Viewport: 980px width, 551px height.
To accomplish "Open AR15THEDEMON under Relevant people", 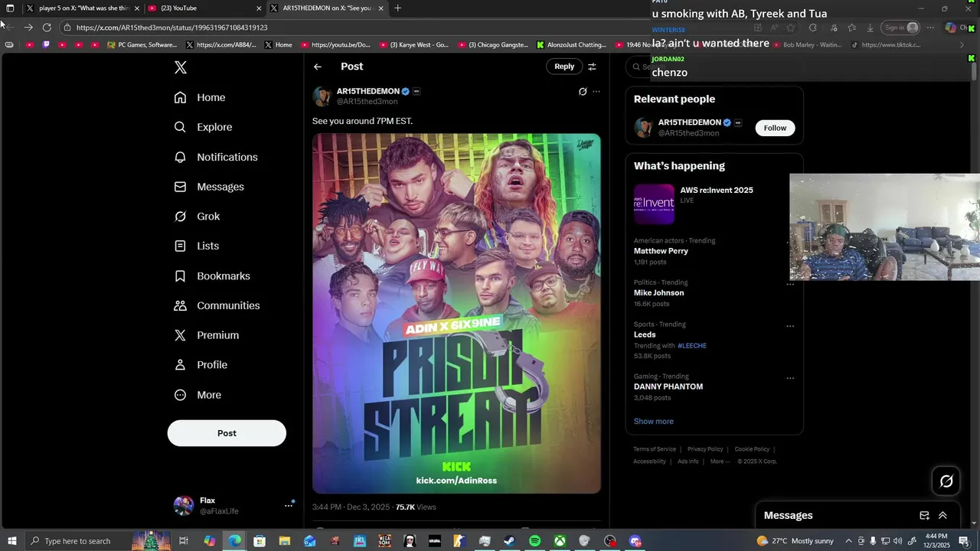I will pyautogui.click(x=690, y=122).
